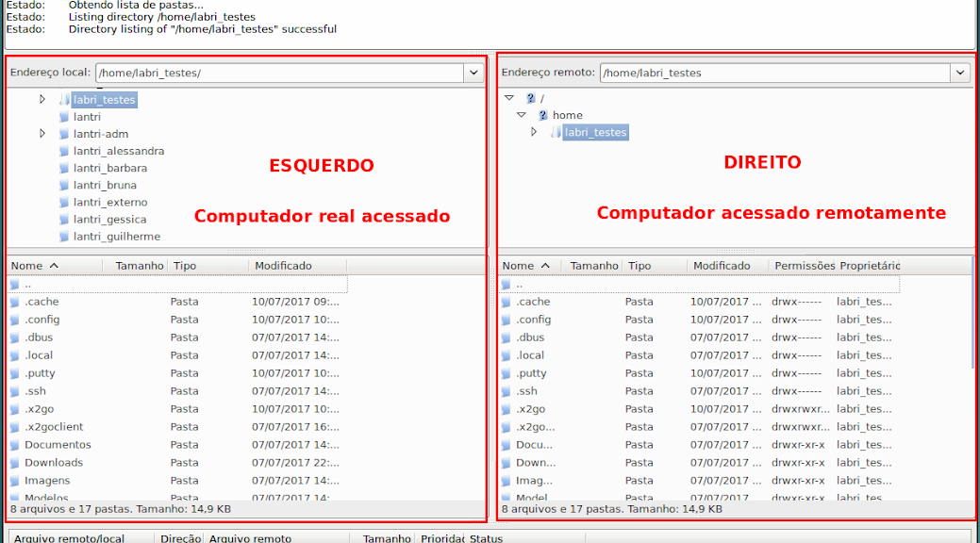The height and width of the screenshot is (543, 980).
Task: Click the .putty folder icon in remote list
Action: (506, 373)
